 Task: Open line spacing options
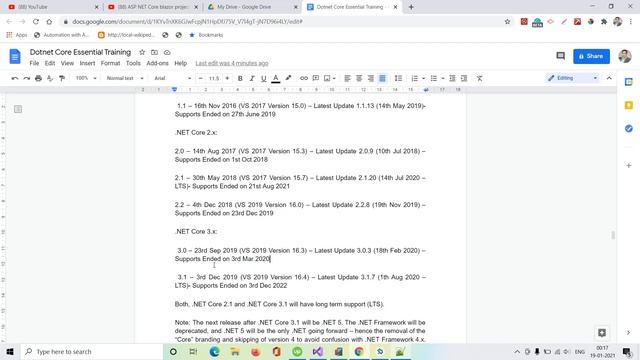pos(398,78)
